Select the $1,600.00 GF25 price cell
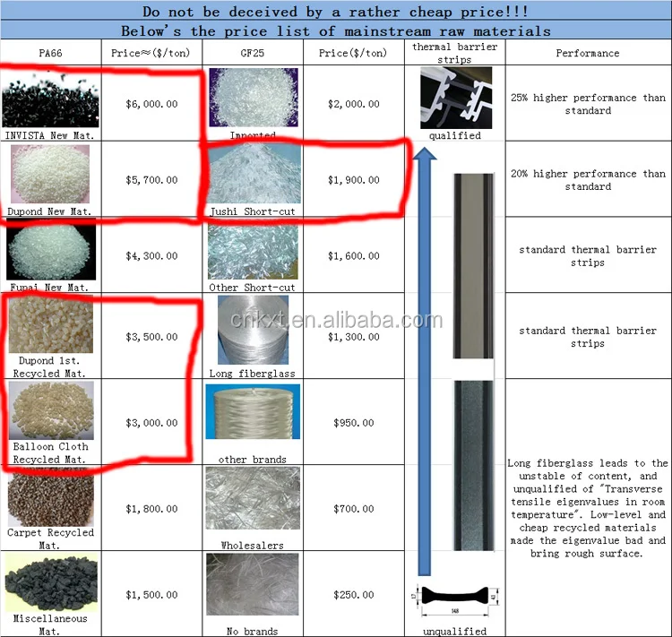Viewport: 672px width, 637px height. click(x=354, y=256)
